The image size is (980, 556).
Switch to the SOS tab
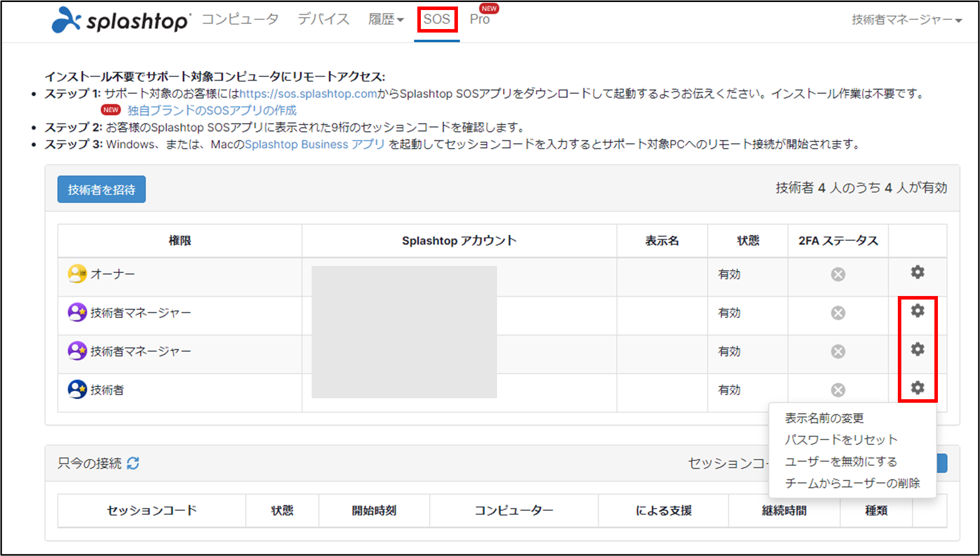(436, 20)
